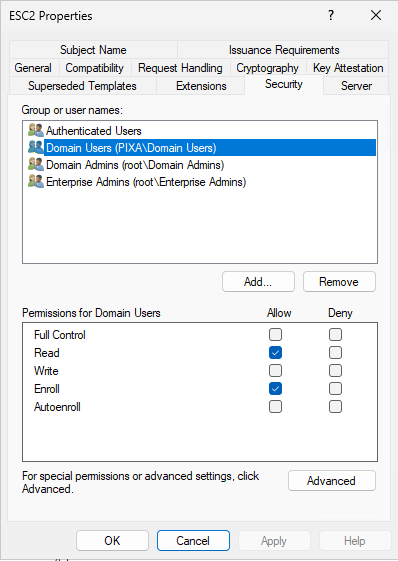Image resolution: width=398 pixels, height=561 pixels.
Task: Click the Help button
Action: click(x=355, y=540)
